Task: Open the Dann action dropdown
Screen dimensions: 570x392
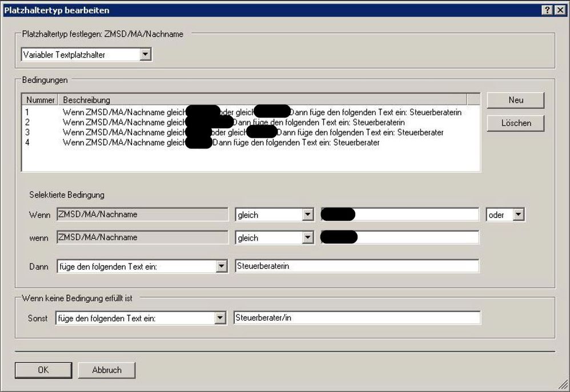Action: (222, 266)
